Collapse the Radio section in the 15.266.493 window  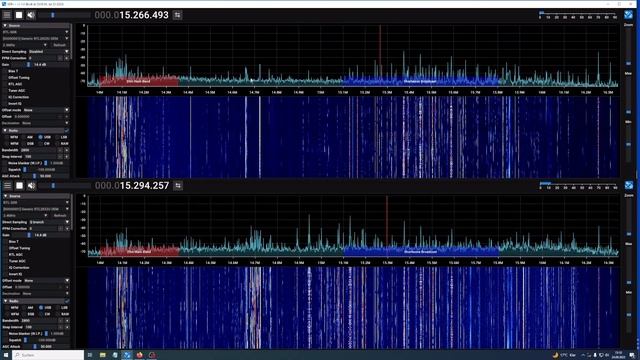click(5, 131)
